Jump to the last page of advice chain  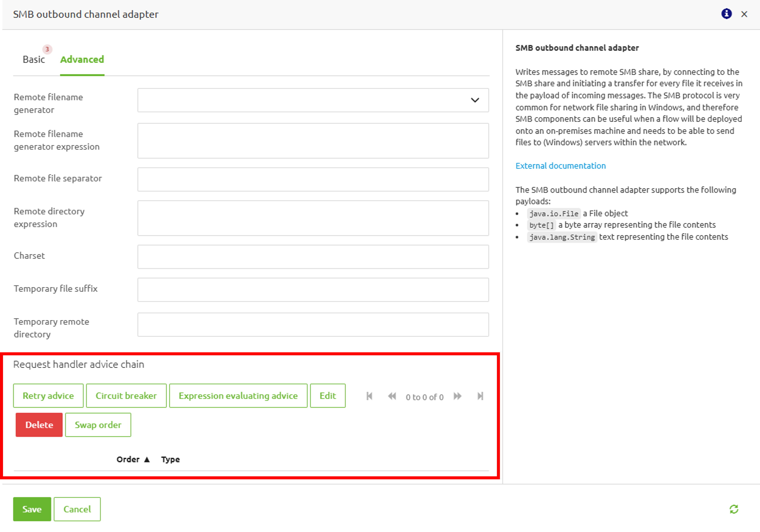pos(480,396)
